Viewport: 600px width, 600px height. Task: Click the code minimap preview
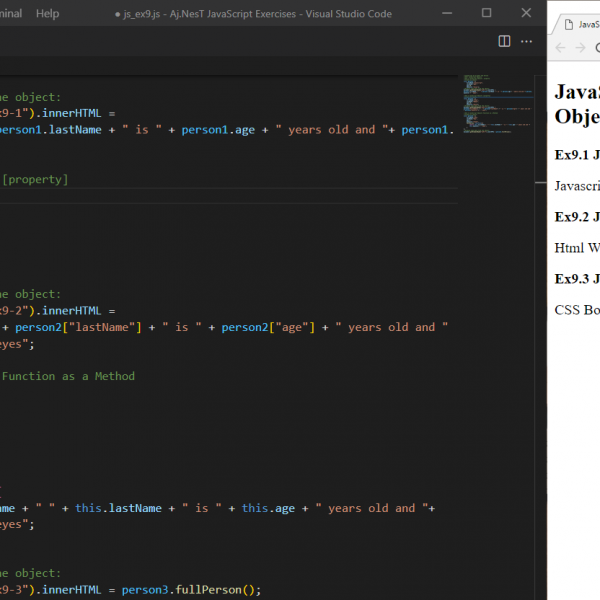click(x=490, y=103)
